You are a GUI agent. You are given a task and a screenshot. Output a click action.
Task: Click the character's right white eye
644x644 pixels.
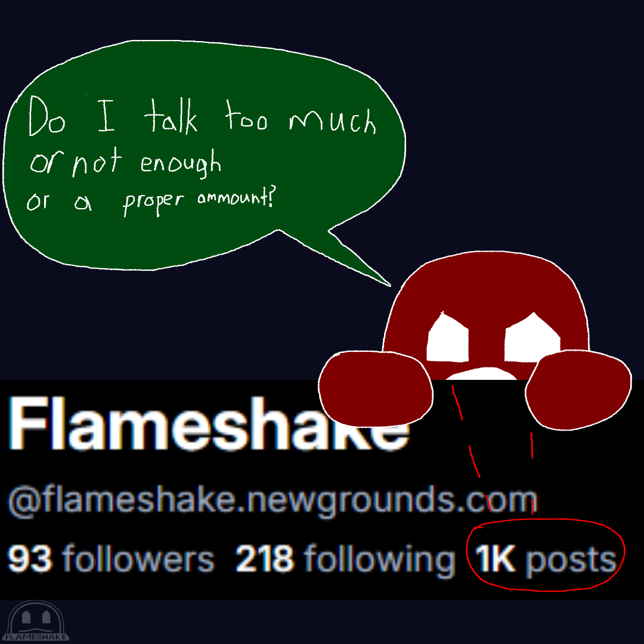click(x=532, y=338)
